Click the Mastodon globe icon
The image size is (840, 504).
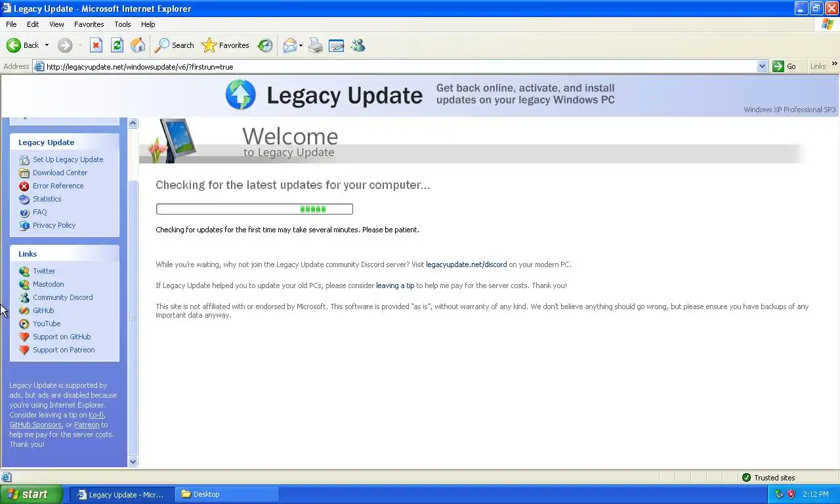(x=24, y=284)
